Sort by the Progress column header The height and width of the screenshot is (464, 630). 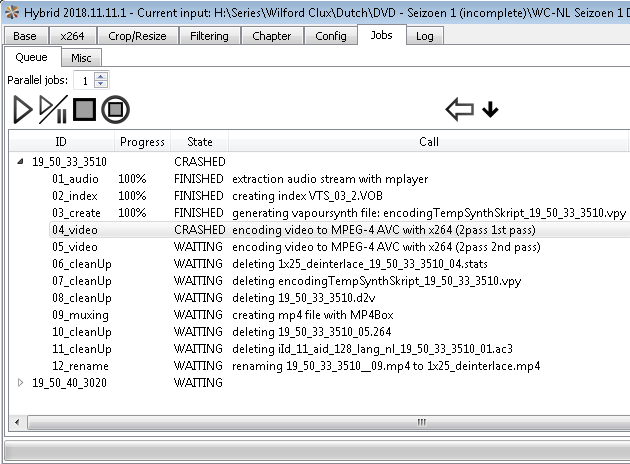142,142
